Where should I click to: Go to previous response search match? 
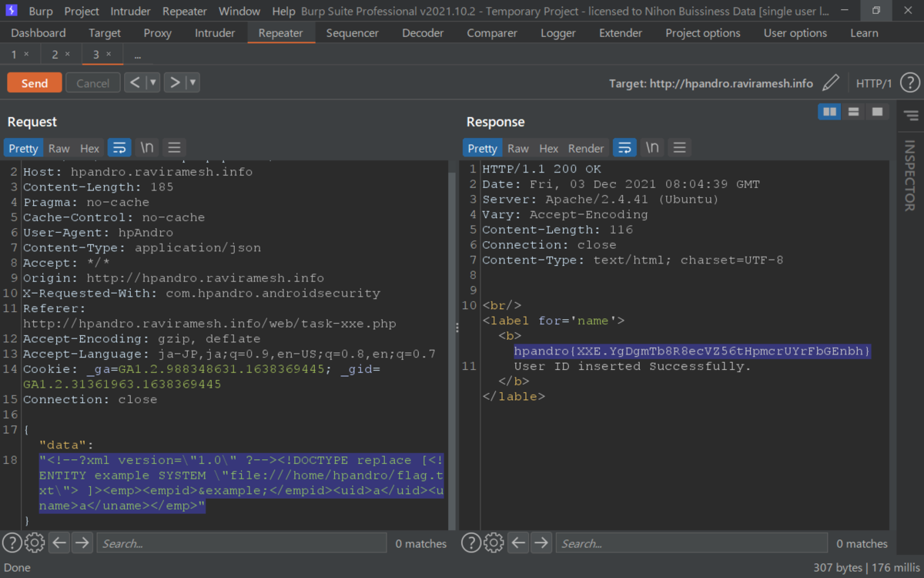(518, 543)
